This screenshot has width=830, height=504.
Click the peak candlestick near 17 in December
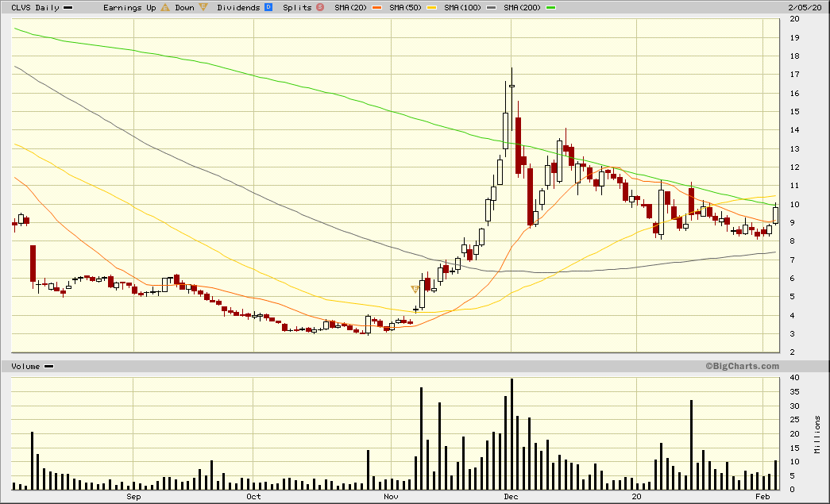[512, 86]
